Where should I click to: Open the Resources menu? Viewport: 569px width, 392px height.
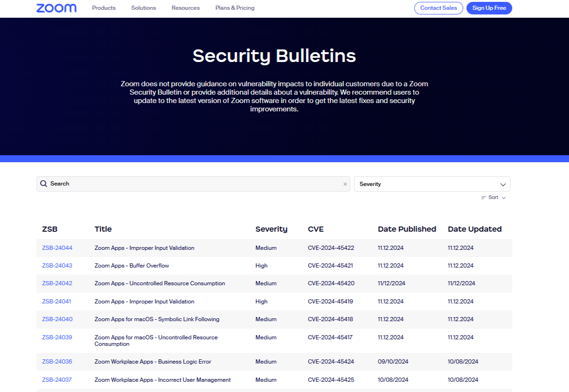click(186, 8)
